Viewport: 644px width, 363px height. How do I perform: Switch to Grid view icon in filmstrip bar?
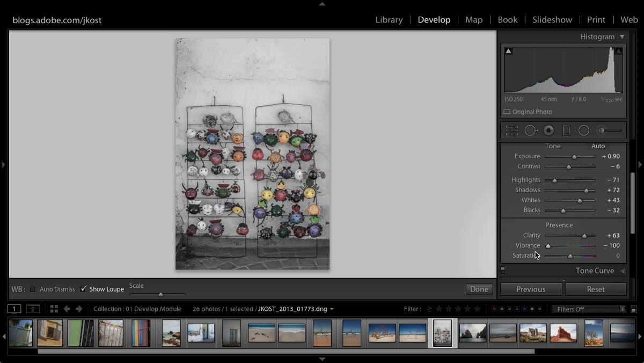(54, 309)
